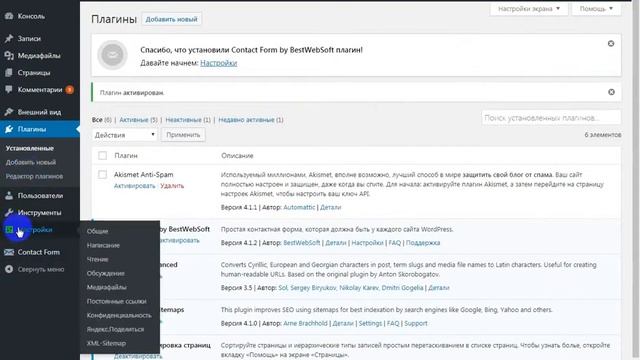Dismiss the Contact Form thank-you notice

[611, 44]
